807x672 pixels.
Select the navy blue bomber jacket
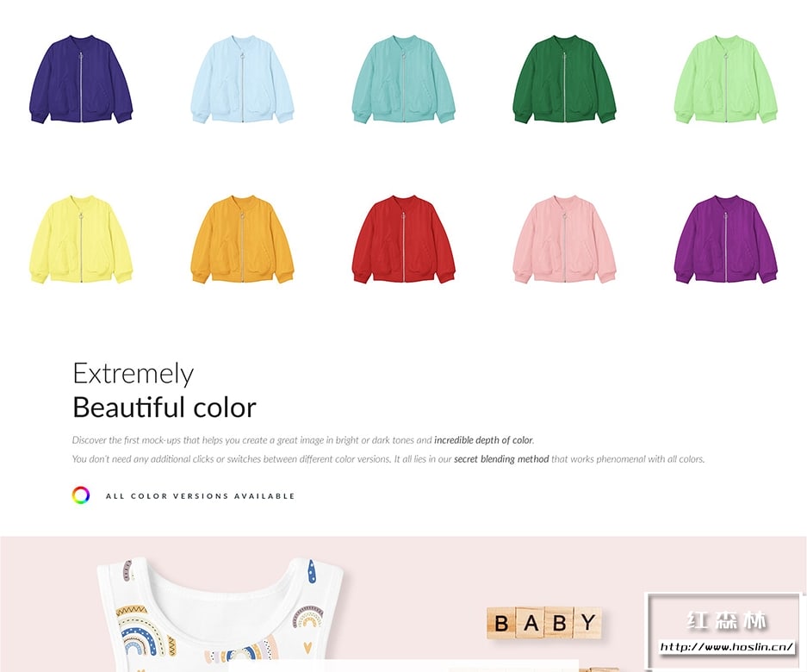point(81,79)
